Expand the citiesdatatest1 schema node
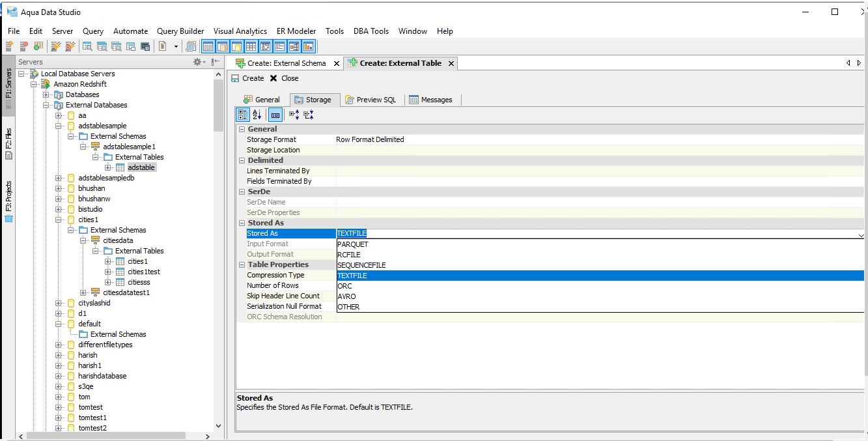Image resolution: width=868 pixels, height=441 pixels. (83, 292)
